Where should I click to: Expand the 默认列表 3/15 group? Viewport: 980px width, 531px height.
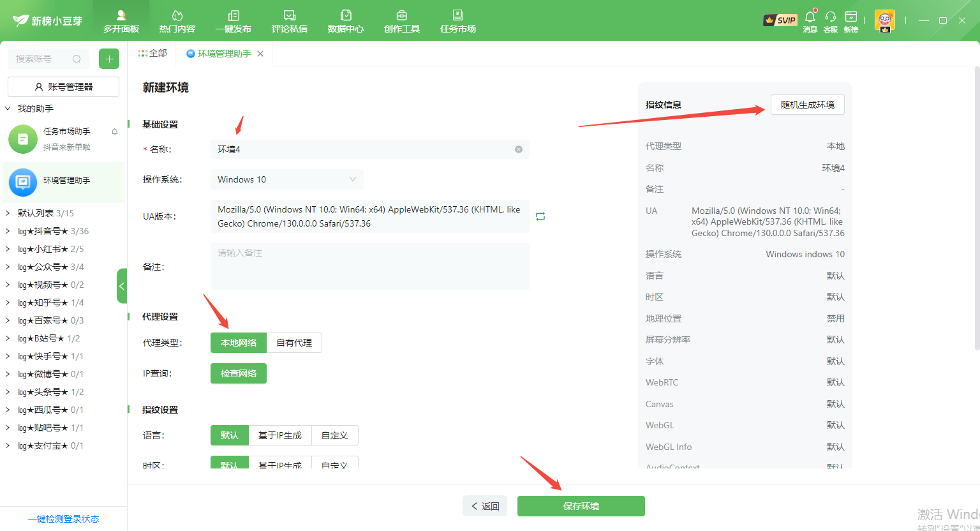pyautogui.click(x=8, y=213)
